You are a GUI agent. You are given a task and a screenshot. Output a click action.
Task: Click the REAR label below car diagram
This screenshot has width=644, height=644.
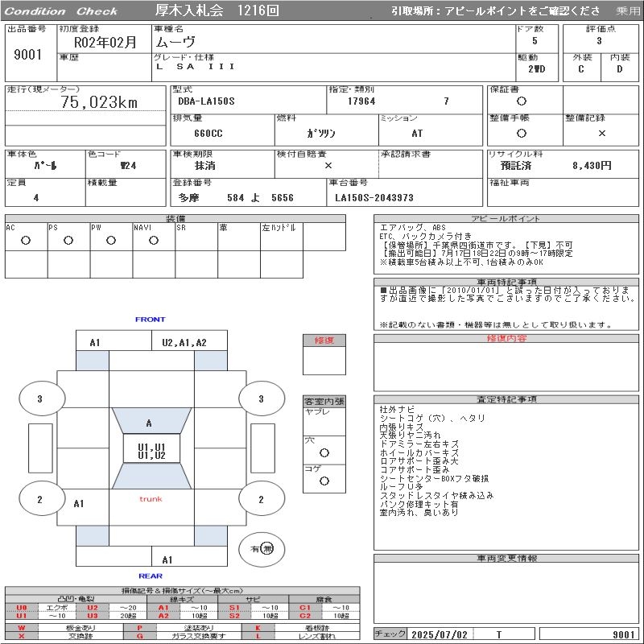pos(151,576)
